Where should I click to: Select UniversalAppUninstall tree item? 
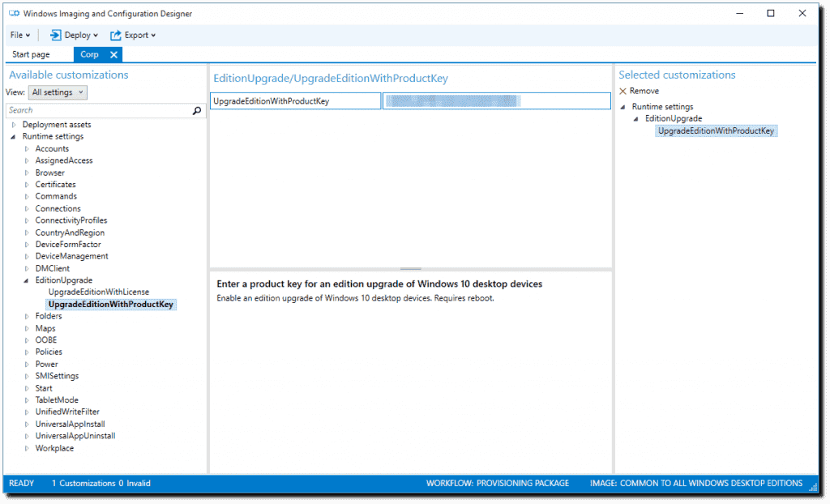[x=75, y=436]
